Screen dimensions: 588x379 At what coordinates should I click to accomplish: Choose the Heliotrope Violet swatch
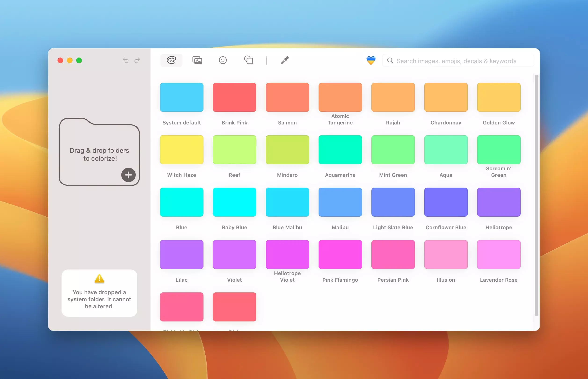pos(287,255)
